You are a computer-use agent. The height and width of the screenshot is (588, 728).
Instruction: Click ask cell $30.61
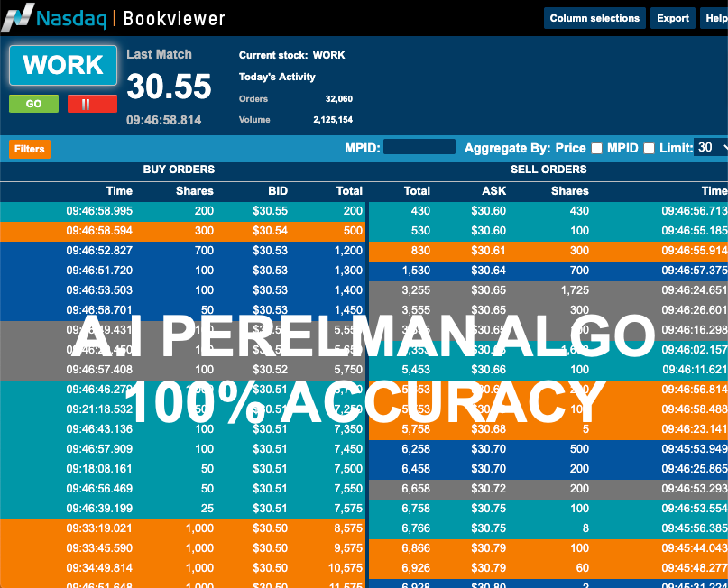click(488, 251)
